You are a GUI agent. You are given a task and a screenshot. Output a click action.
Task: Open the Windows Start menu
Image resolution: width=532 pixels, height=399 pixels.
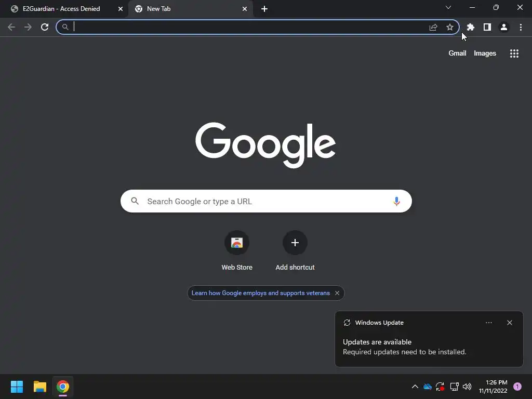pyautogui.click(x=17, y=387)
